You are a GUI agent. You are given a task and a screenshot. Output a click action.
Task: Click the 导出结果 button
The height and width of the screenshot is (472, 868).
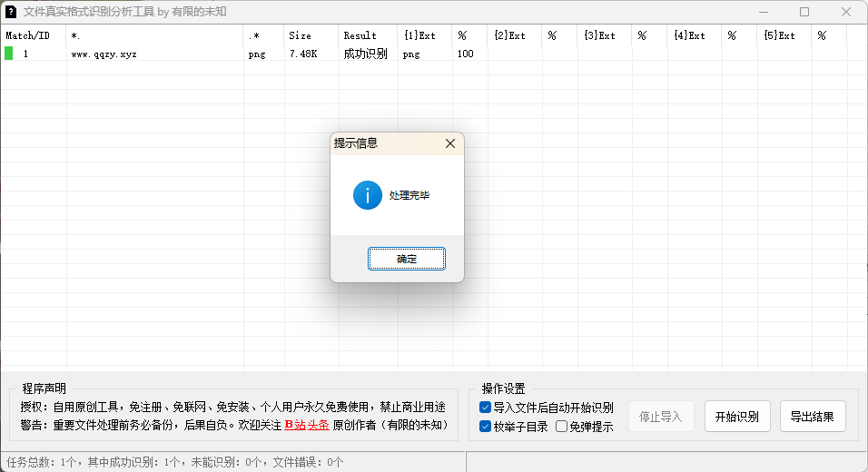(x=813, y=417)
